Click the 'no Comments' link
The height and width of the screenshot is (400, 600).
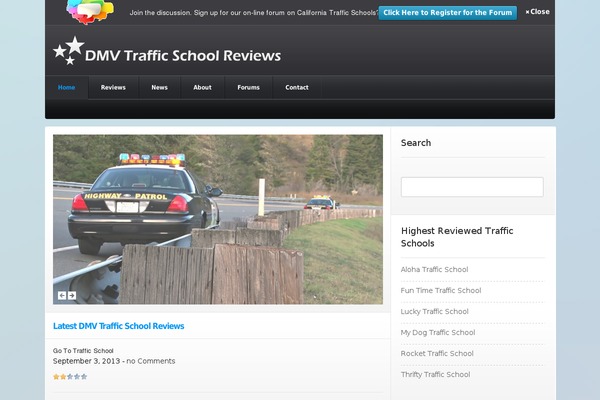151,361
